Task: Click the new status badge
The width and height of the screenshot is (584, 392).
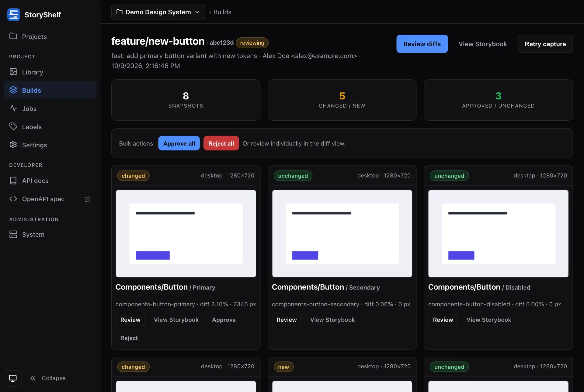Action: tap(283, 367)
